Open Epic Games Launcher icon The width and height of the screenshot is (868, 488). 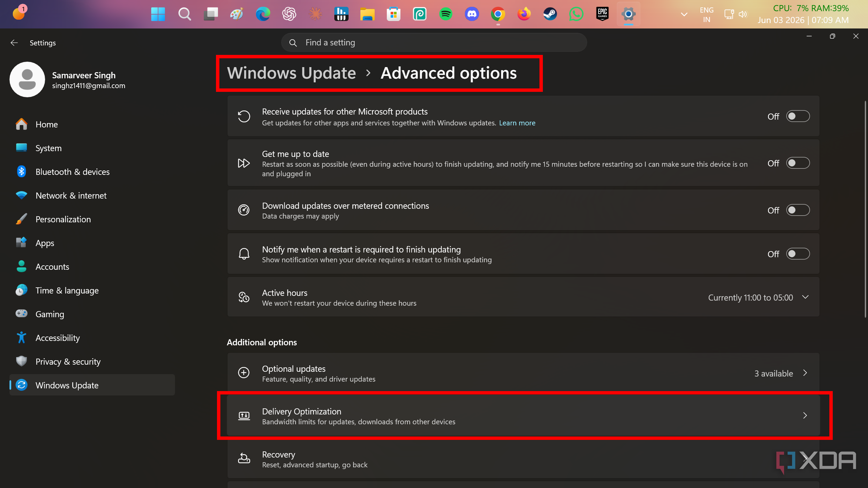(x=602, y=14)
